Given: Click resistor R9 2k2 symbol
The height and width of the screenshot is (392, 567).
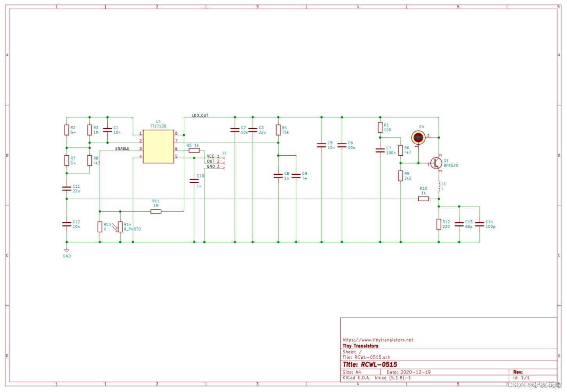Looking at the screenshot, I should 401,176.
